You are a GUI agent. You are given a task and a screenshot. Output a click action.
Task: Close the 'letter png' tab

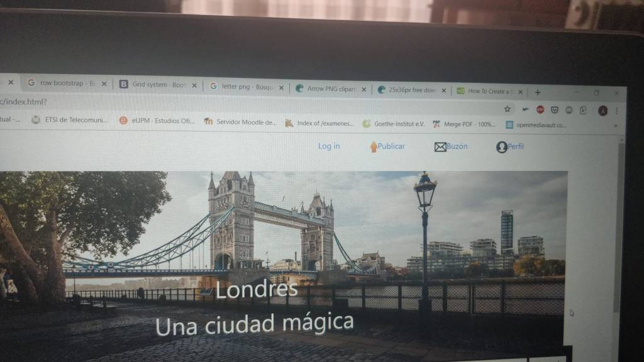pyautogui.click(x=281, y=87)
